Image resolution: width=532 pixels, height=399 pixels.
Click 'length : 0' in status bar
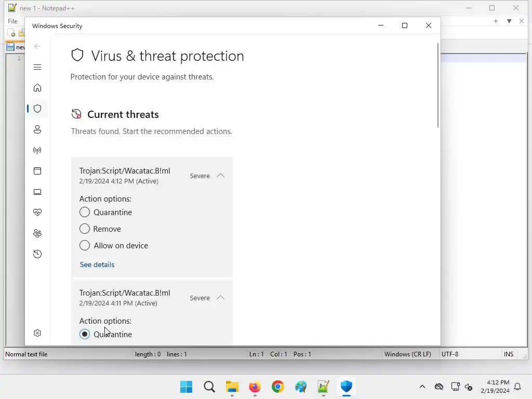[148, 354]
